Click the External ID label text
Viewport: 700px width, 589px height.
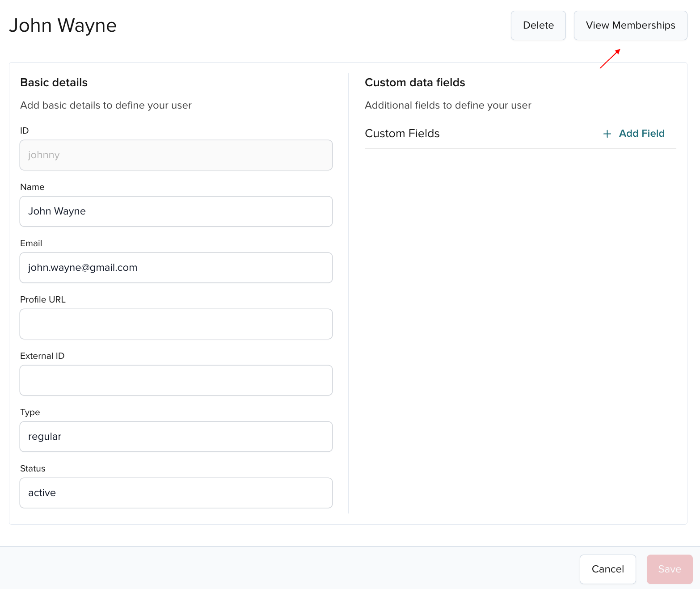(42, 356)
